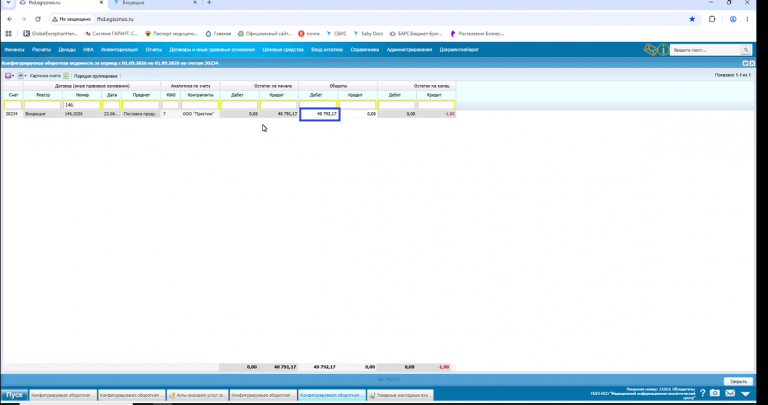Open the Справочники menu
The width and height of the screenshot is (768, 405).
(x=365, y=49)
